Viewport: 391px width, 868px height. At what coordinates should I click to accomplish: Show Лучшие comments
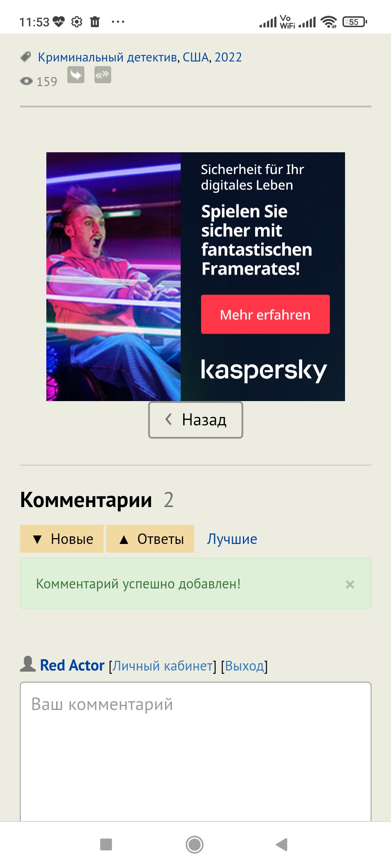point(232,539)
